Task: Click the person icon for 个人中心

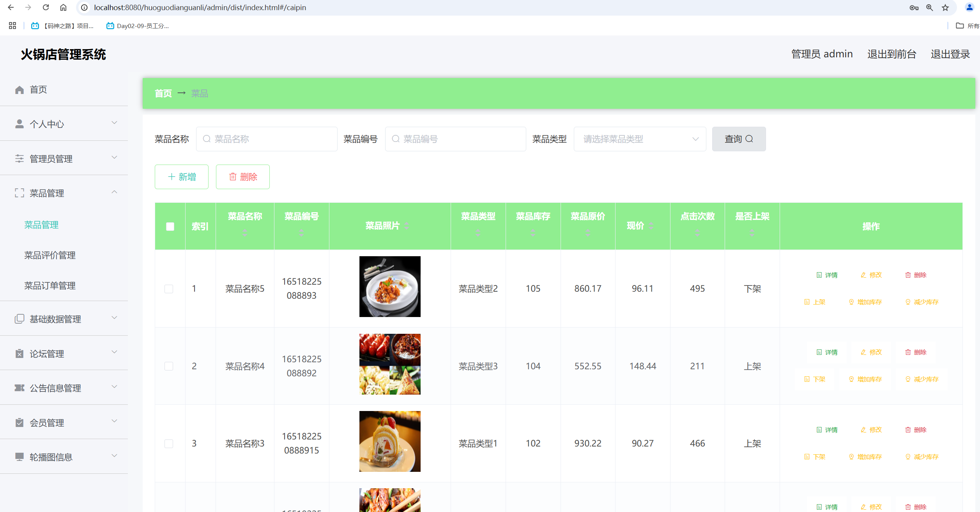Action: tap(19, 124)
